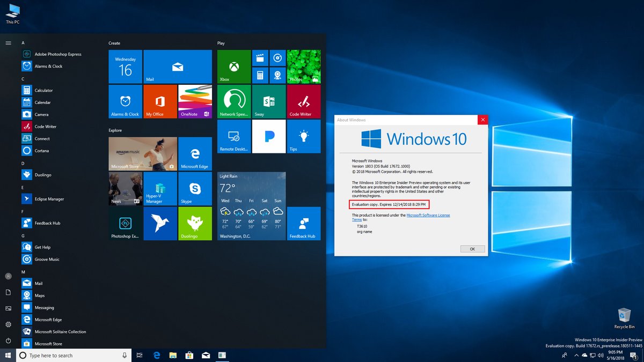Open the Calculator small tile
The height and width of the screenshot is (362, 644).
[260, 75]
